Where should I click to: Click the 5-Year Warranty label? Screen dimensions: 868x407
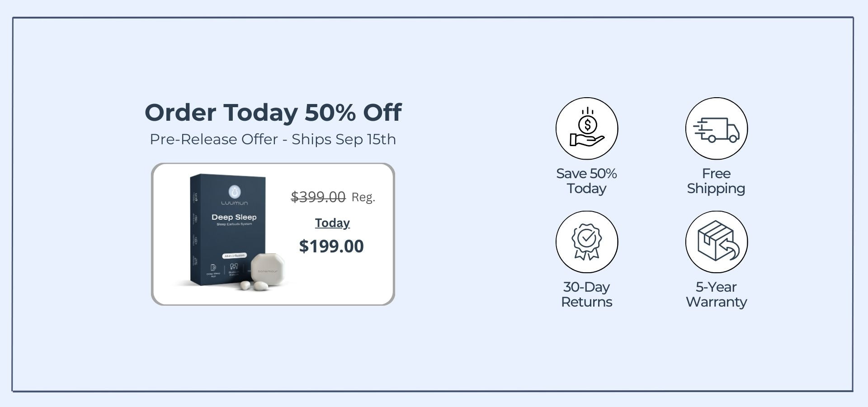pyautogui.click(x=717, y=294)
